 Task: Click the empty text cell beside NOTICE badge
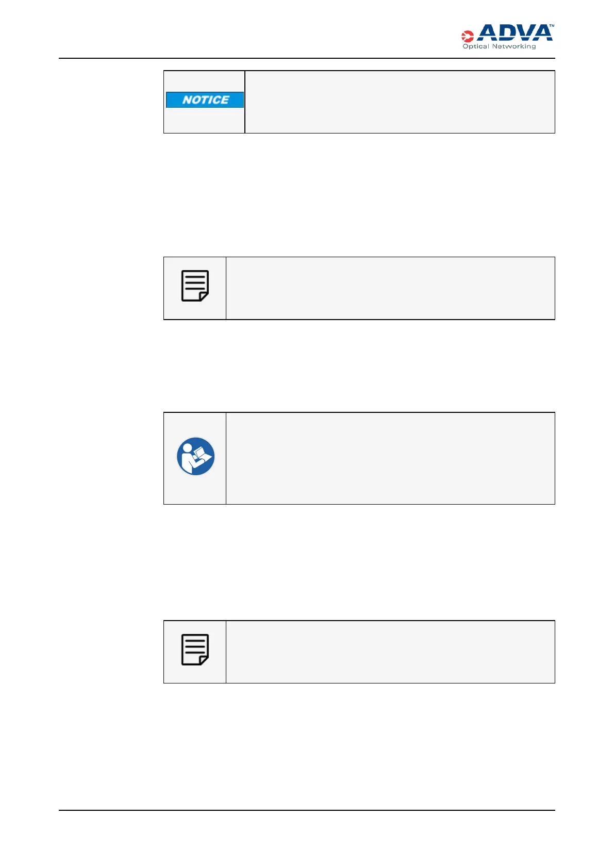point(400,102)
